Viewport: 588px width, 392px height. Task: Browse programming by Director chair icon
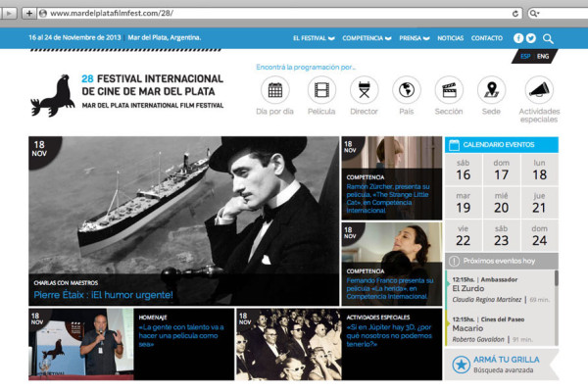pos(364,90)
